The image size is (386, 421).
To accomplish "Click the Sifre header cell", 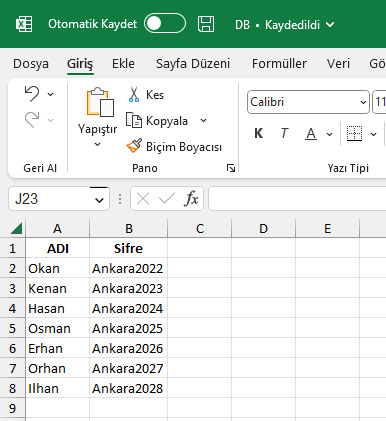I will [129, 248].
